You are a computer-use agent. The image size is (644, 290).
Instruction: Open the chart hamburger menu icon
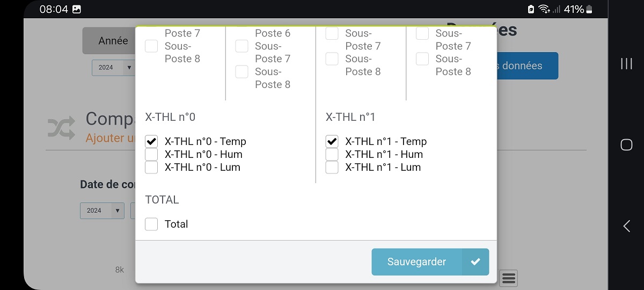[x=509, y=278]
